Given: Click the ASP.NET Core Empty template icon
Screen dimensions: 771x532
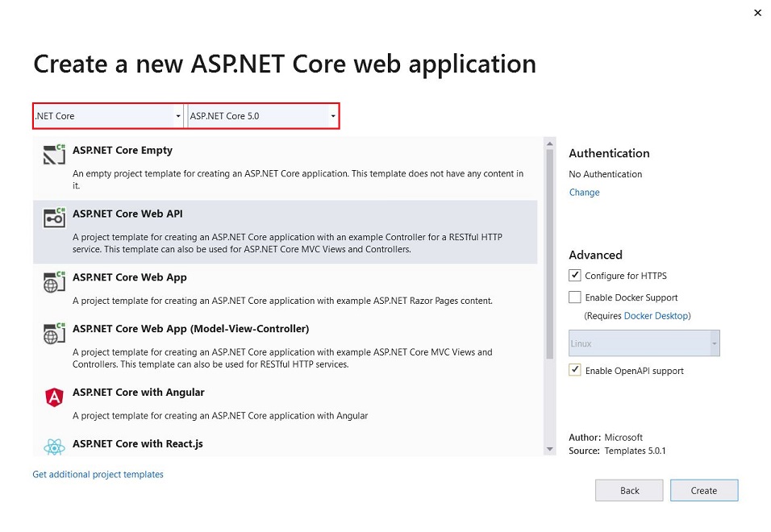Looking at the screenshot, I should click(x=54, y=155).
